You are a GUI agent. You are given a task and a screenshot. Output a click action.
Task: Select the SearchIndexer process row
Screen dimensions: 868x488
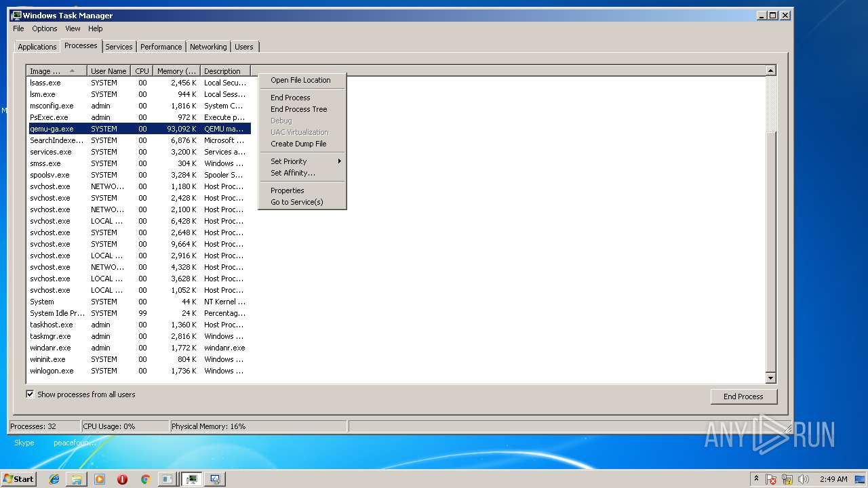point(139,140)
